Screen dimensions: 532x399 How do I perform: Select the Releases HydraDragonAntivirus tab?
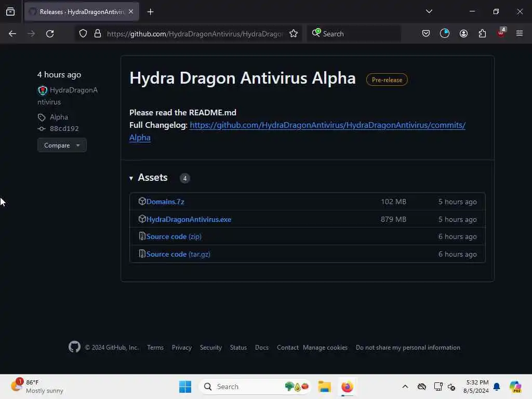[82, 12]
